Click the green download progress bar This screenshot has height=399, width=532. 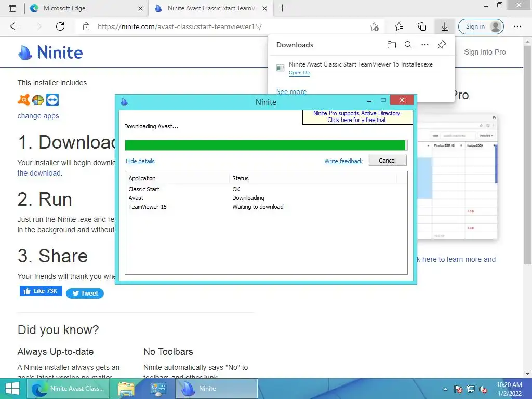[265, 145]
